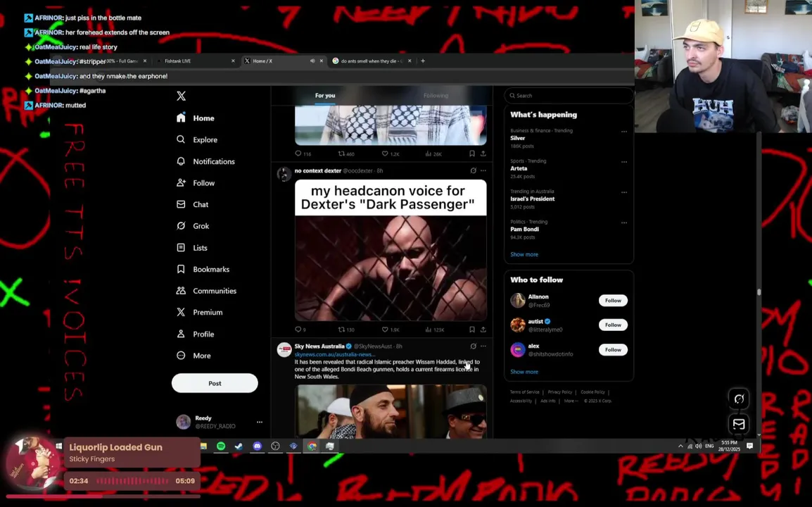Bookmark the no context dexter post

point(471,330)
